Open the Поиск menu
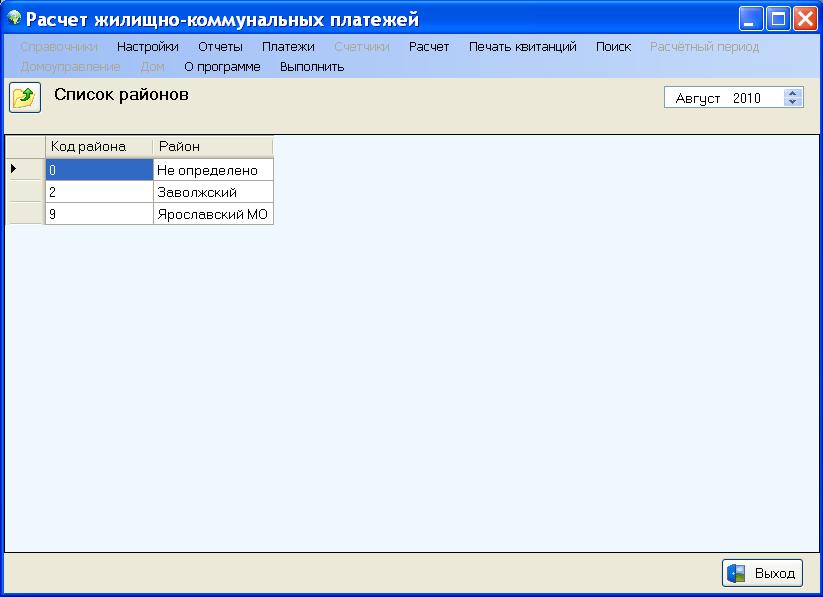This screenshot has height=597, width=823. tap(613, 46)
